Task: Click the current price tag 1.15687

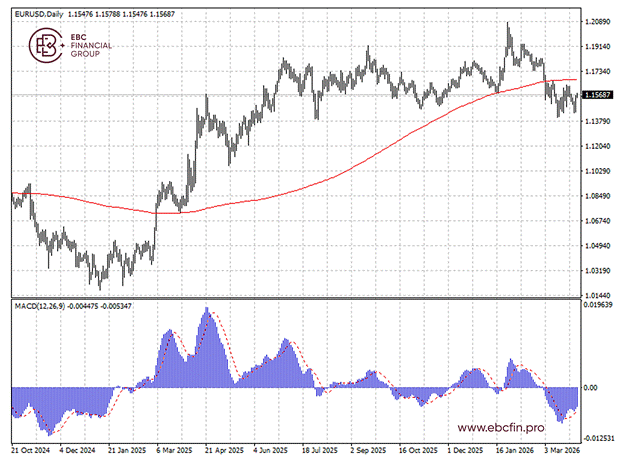Action: (601, 95)
